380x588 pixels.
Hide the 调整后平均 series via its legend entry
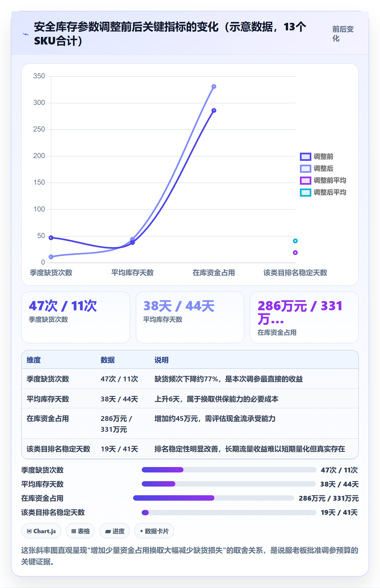[323, 192]
